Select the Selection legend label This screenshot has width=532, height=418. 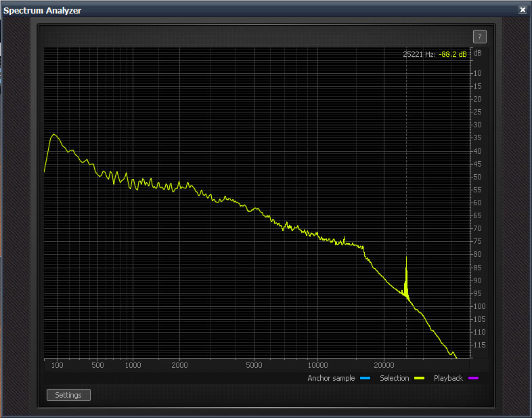[x=394, y=378]
